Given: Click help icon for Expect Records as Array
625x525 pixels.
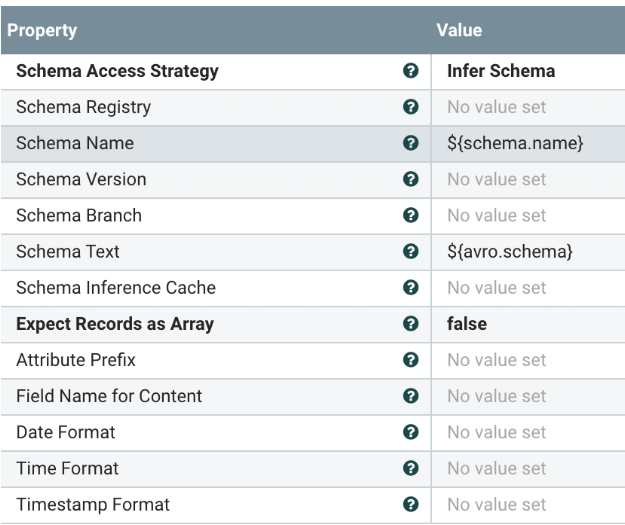Looking at the screenshot, I should pyautogui.click(x=410, y=324).
